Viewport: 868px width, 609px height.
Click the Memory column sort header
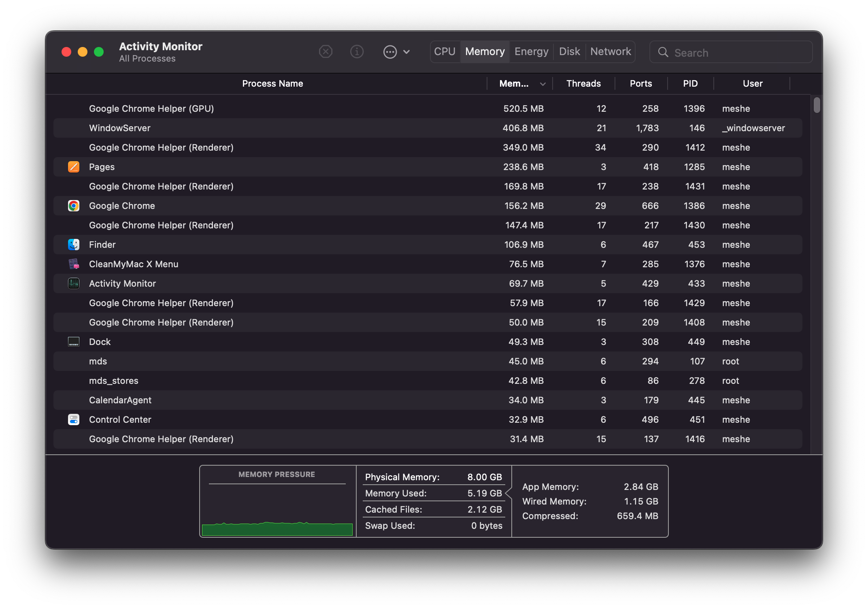point(521,84)
